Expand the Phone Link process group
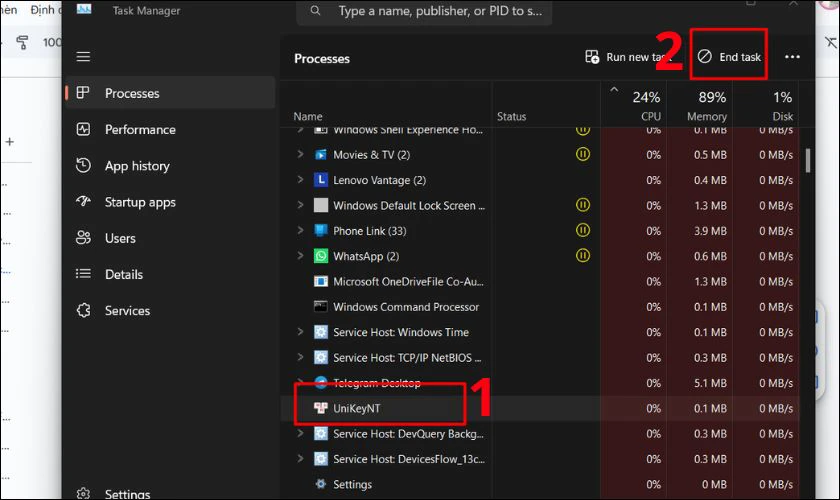Viewport: 840px width, 500px height. pos(301,230)
